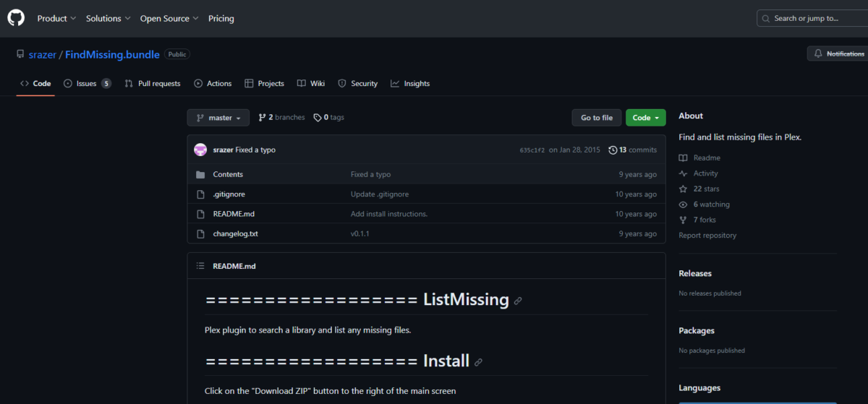The height and width of the screenshot is (404, 868).
Task: Open the Readme link in About
Action: (699, 158)
